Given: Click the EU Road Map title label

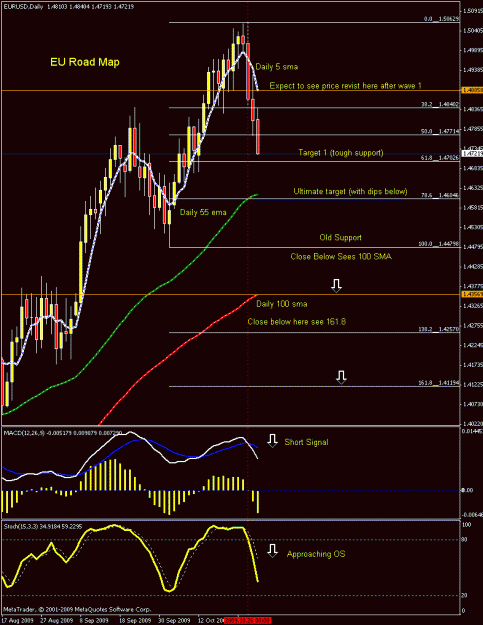Looking at the screenshot, I should pos(85,62).
